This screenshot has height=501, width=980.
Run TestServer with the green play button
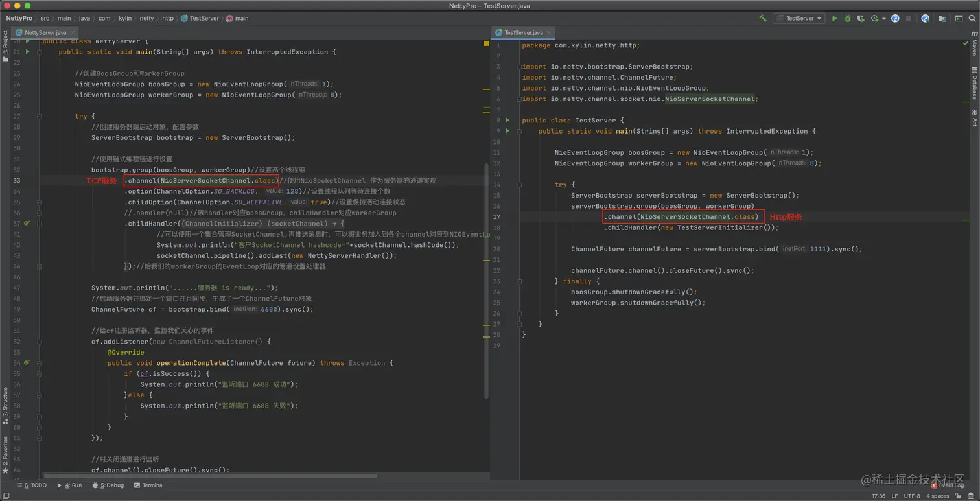(834, 19)
